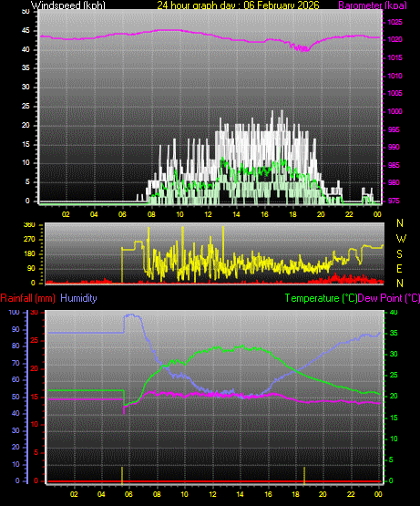
Task: Select the 35 value on the windspeed axis
Action: click(x=26, y=67)
